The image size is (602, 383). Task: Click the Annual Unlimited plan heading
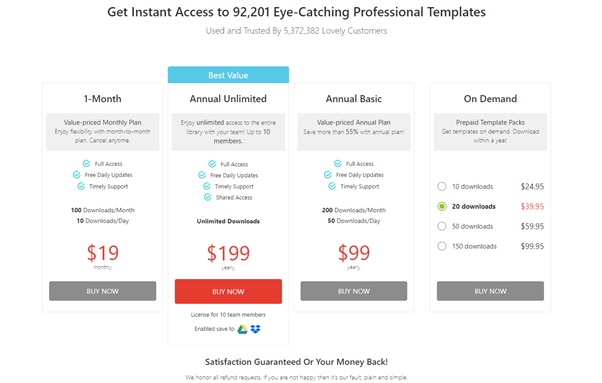[x=228, y=99]
